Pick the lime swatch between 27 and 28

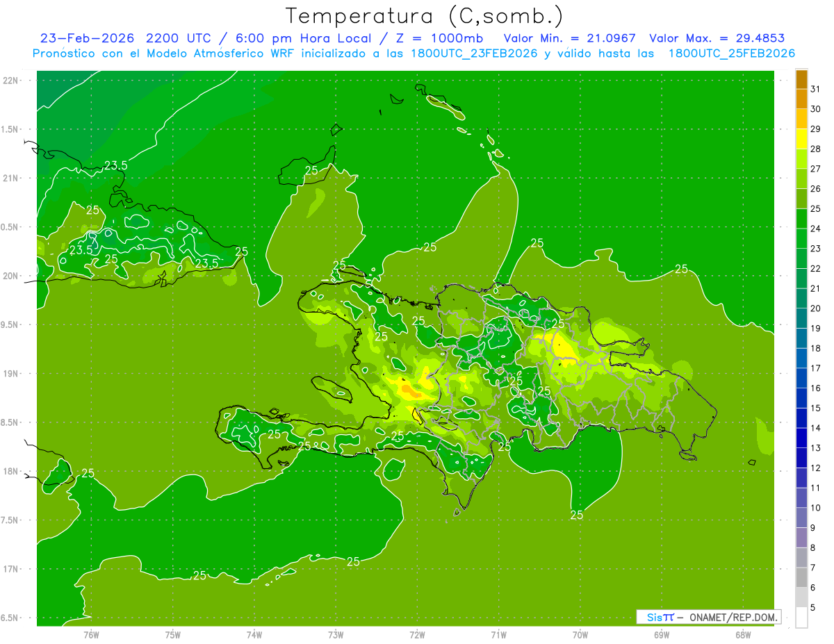click(801, 158)
